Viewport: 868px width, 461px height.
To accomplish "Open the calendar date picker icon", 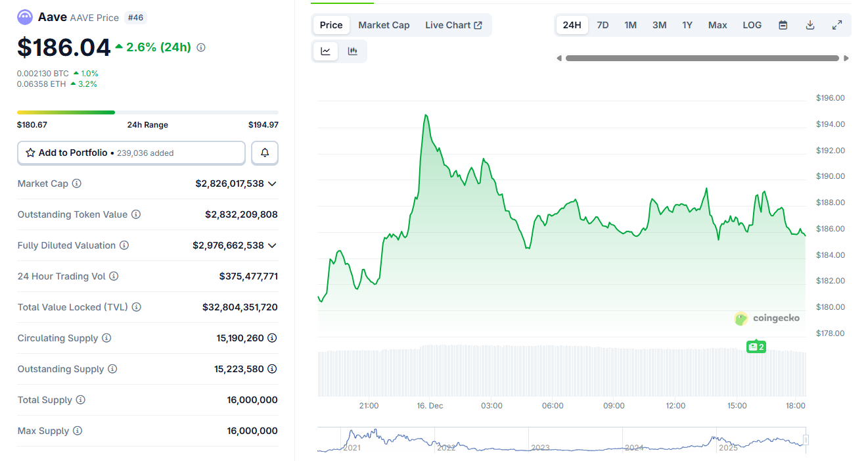I will 783,24.
